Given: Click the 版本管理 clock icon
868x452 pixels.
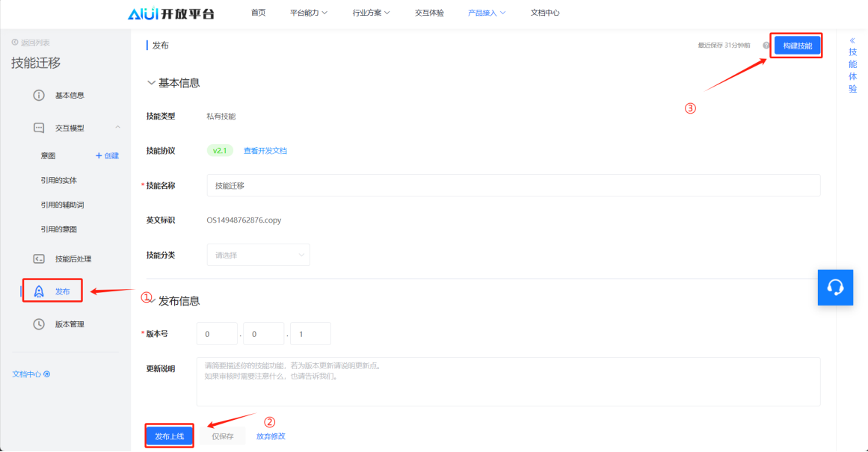Looking at the screenshot, I should (39, 324).
